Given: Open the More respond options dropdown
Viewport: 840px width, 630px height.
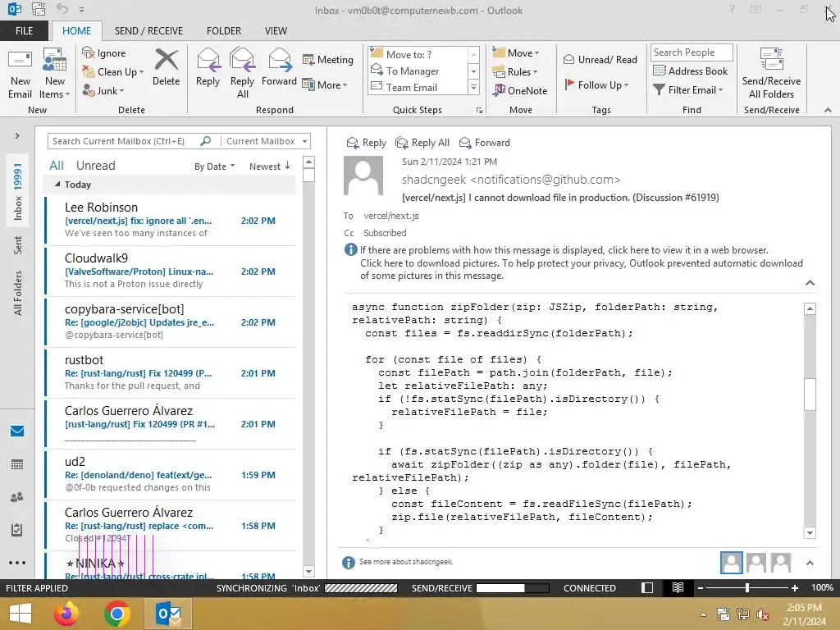Looking at the screenshot, I should (x=325, y=84).
